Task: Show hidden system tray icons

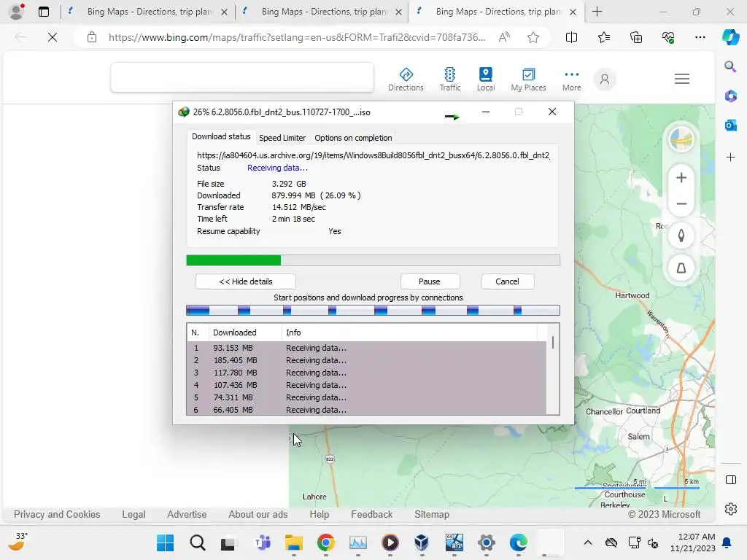Action: [588, 542]
